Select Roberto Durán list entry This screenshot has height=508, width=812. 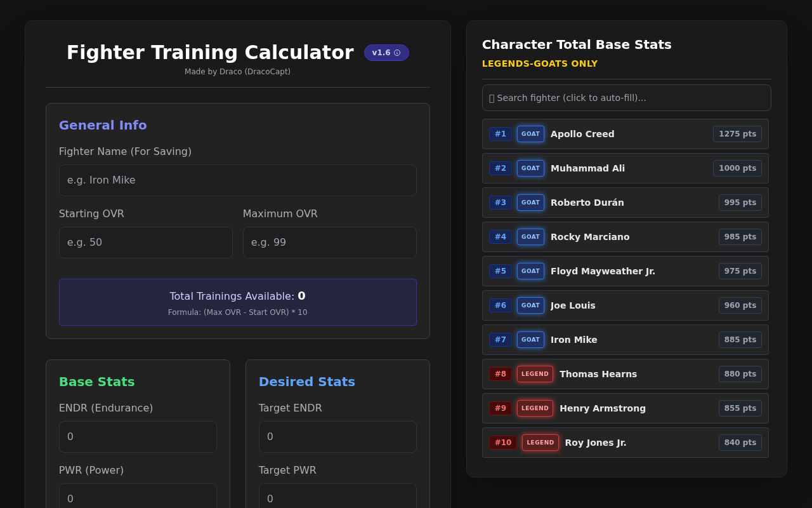coord(625,203)
